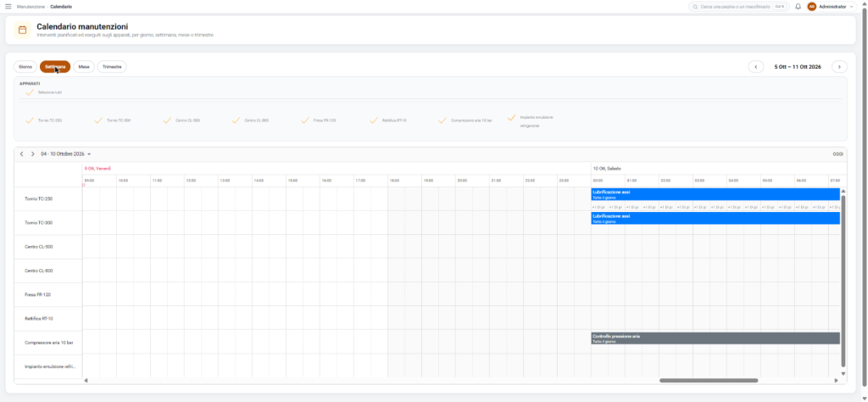The image size is (868, 402).
Task: Click the Impianto emulsione refri... row label
Action: tap(49, 366)
